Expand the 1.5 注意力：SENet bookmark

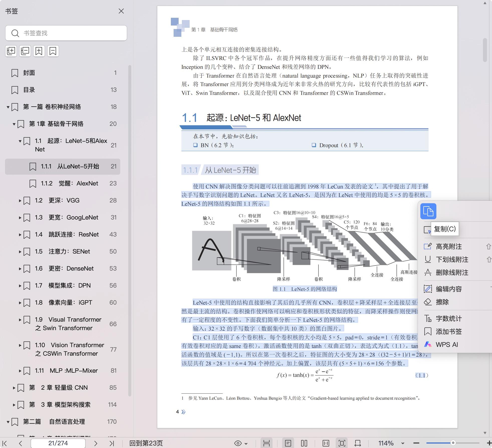20,252
